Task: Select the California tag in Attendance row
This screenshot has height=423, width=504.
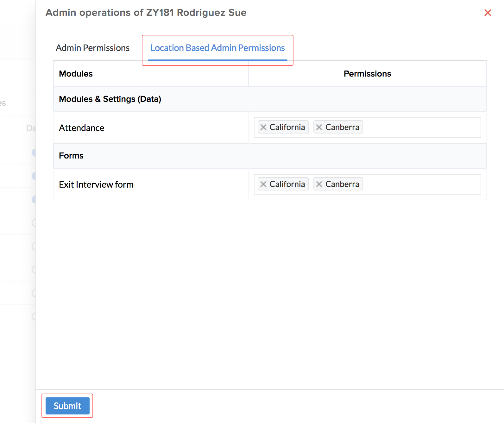Action: pos(287,127)
